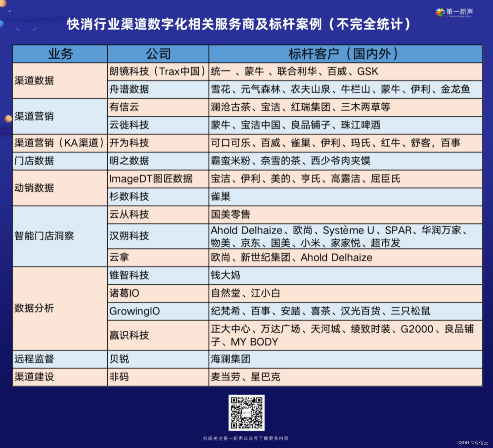Viewport: 493px width, 448px height.
Task: Select the 公司 column header
Action: point(158,54)
